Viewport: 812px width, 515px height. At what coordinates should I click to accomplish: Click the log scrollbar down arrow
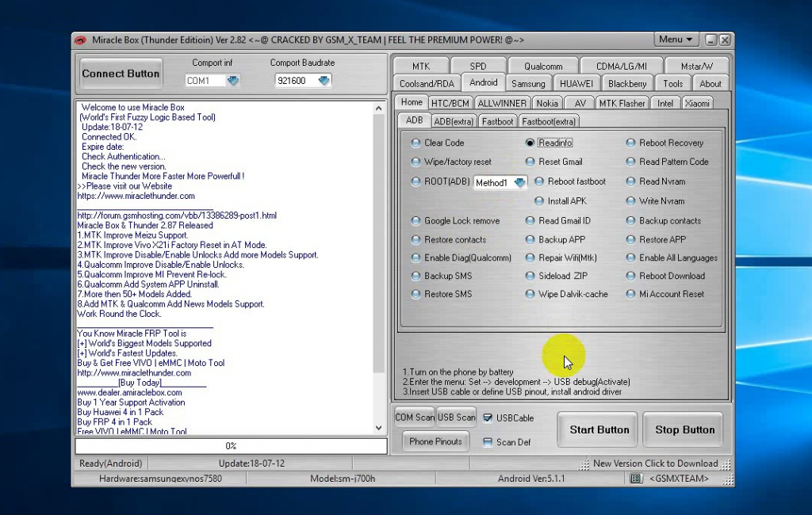point(378,428)
